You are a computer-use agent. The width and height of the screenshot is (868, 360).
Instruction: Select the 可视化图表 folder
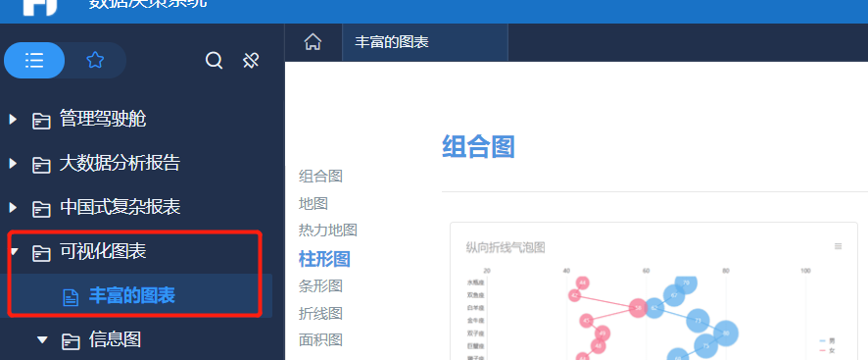coord(103,252)
